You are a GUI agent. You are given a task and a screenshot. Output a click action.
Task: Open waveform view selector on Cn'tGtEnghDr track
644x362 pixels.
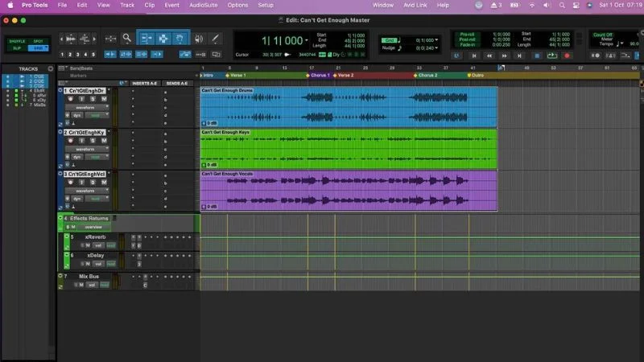point(87,108)
